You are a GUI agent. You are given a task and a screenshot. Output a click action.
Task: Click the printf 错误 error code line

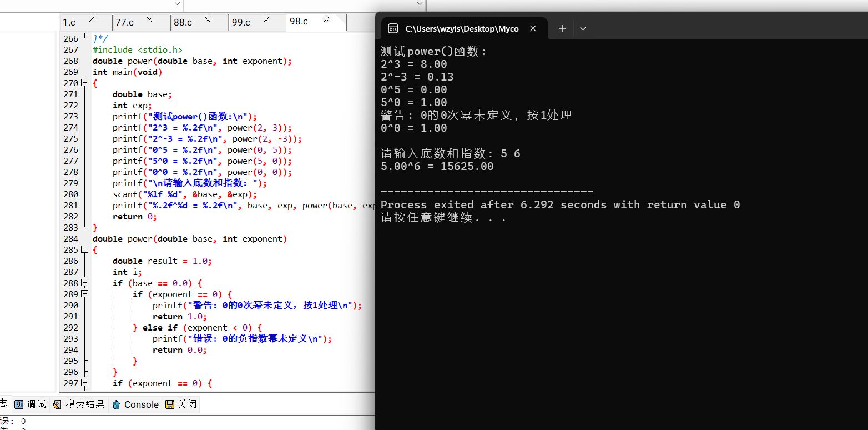242,339
